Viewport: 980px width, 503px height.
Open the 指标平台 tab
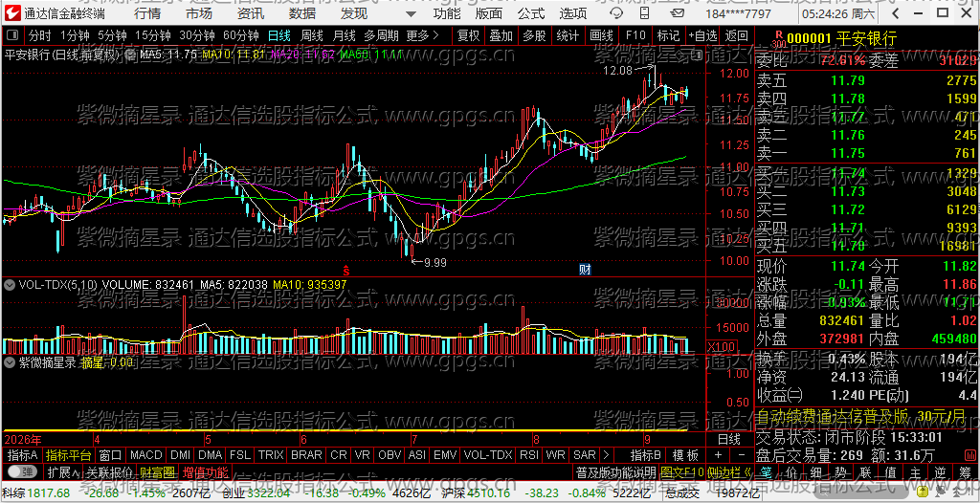coord(69,455)
